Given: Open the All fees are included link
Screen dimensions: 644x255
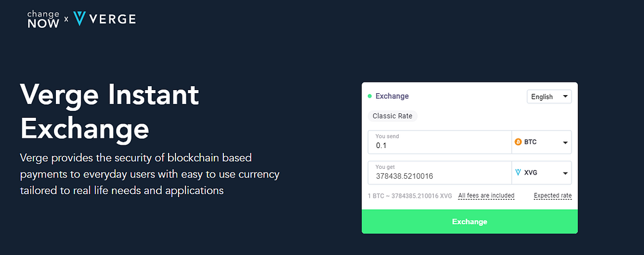Looking at the screenshot, I should tap(486, 196).
